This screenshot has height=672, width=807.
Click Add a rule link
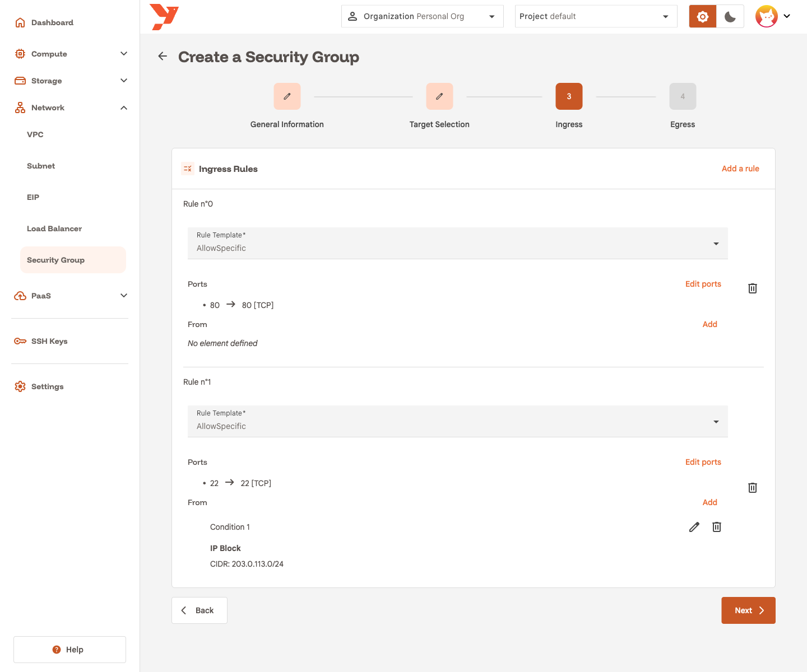point(740,169)
